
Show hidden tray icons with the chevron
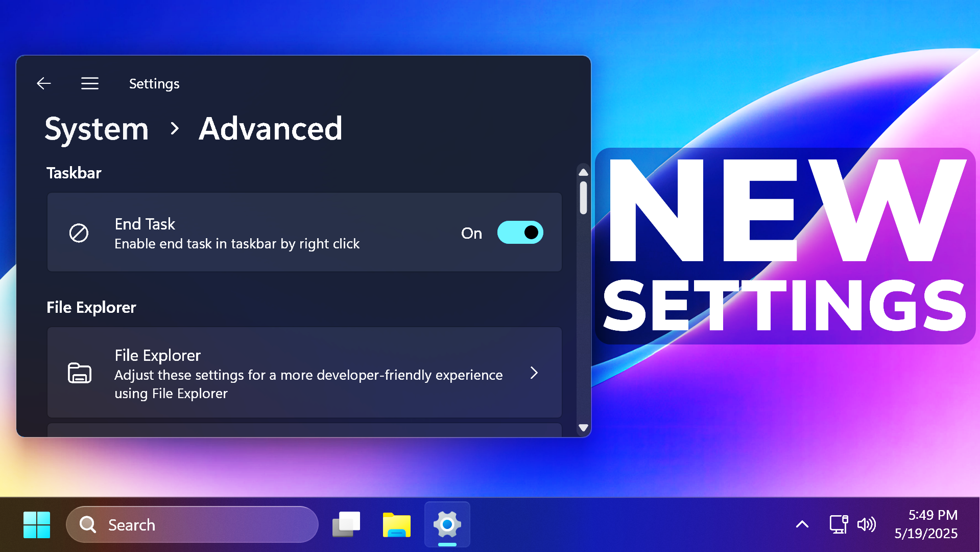(802, 524)
